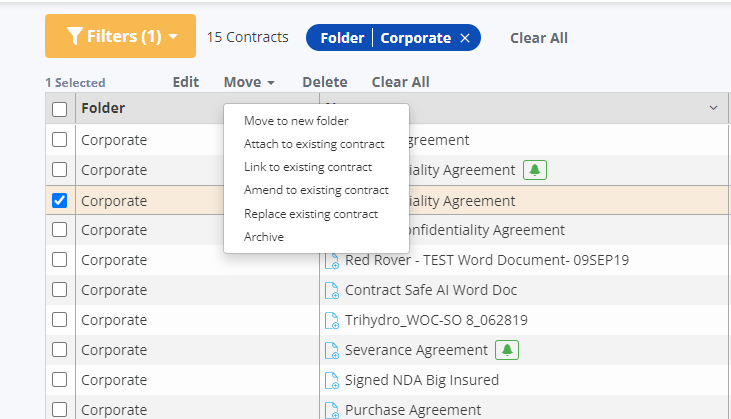
Task: Toggle the select-all checkbox in header
Action: click(59, 110)
